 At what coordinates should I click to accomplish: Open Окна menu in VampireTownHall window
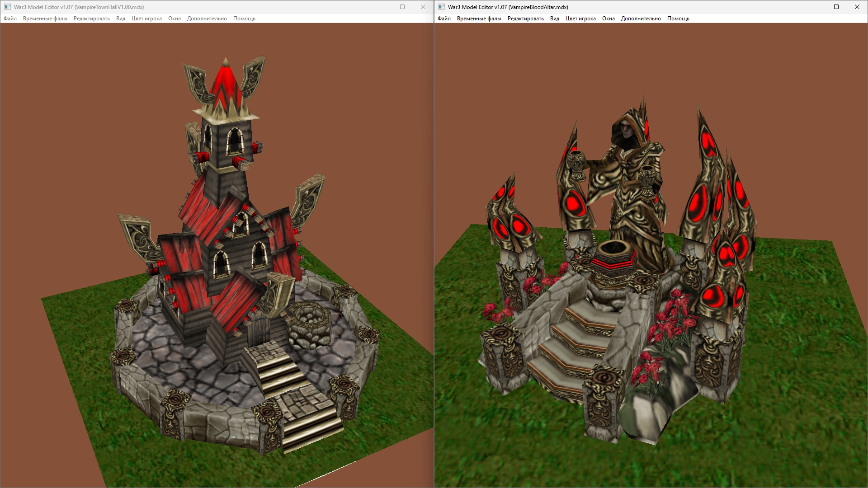pyautogui.click(x=175, y=19)
